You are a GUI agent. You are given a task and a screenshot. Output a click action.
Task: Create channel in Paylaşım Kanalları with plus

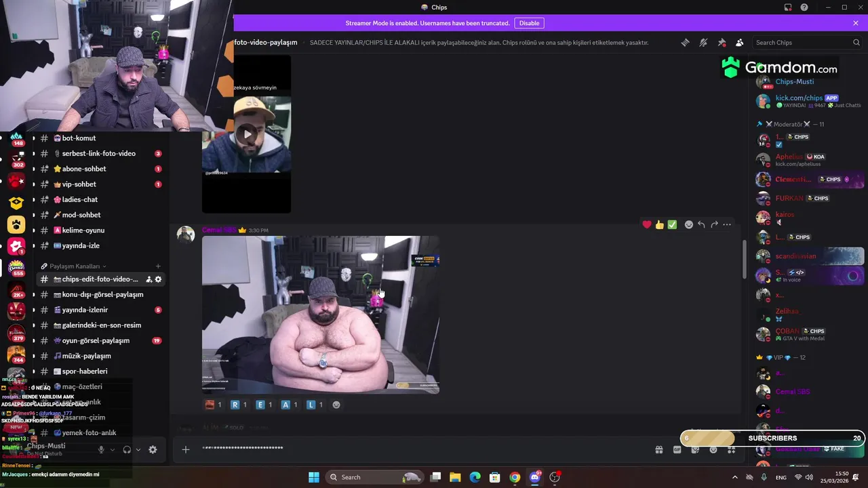(158, 266)
